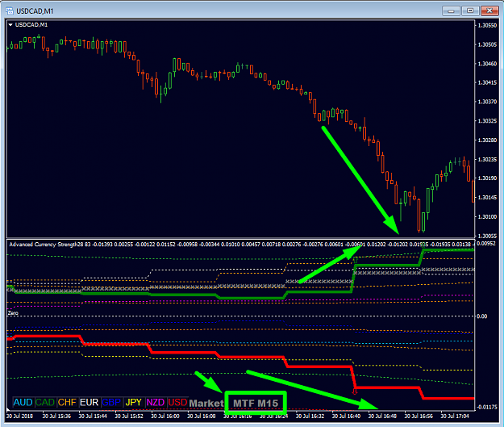Image resolution: width=504 pixels, height=427 pixels.
Task: Toggle the EUR currency button
Action: [89, 402]
